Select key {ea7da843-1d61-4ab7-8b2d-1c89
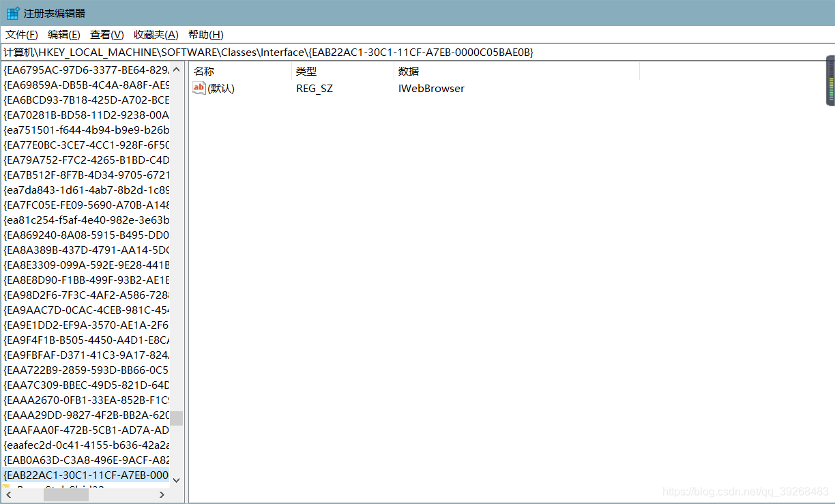The image size is (835, 504). tap(86, 190)
